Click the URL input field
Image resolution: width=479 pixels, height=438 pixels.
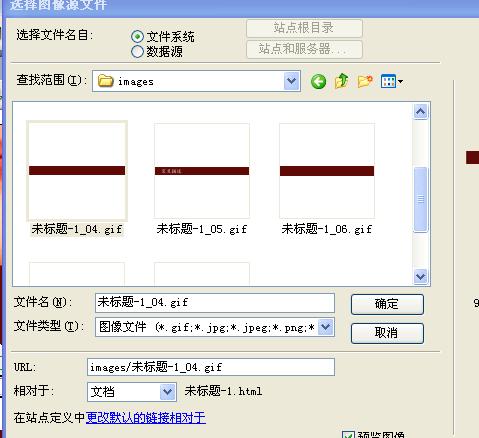click(x=211, y=367)
